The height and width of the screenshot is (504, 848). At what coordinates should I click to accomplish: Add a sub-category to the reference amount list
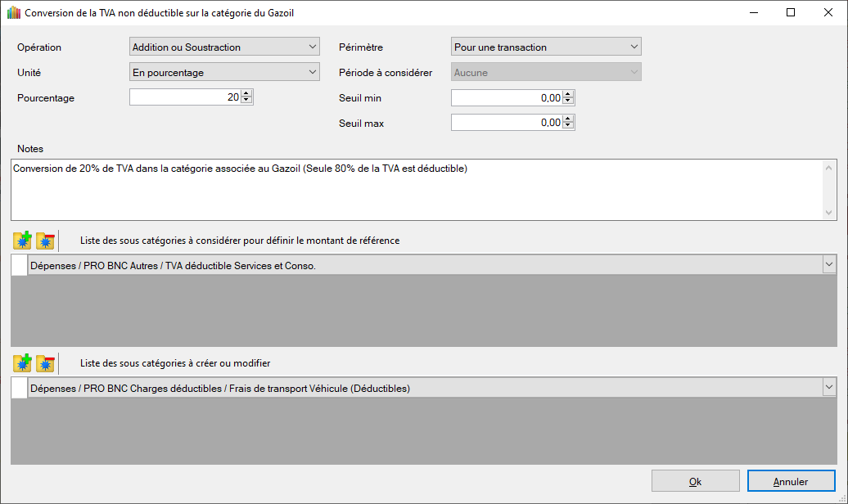pos(22,241)
